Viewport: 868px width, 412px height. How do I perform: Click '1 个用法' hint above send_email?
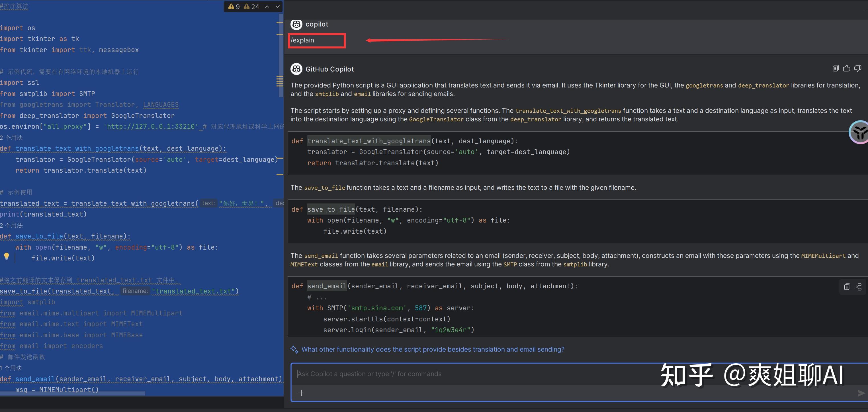[11, 368]
